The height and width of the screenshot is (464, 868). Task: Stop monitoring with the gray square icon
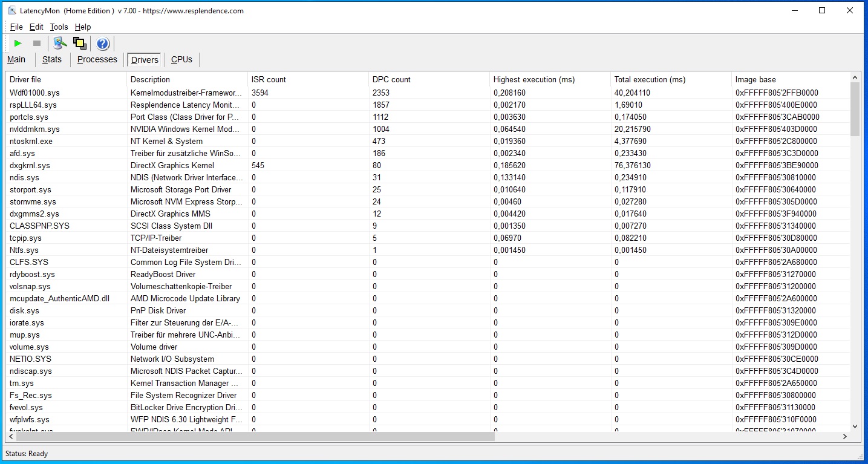click(37, 44)
